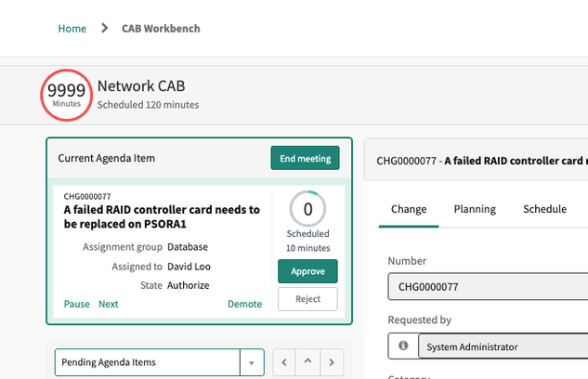Click the agenda item scheduled timer circle
Screen dimensions: 588x379
tap(307, 209)
